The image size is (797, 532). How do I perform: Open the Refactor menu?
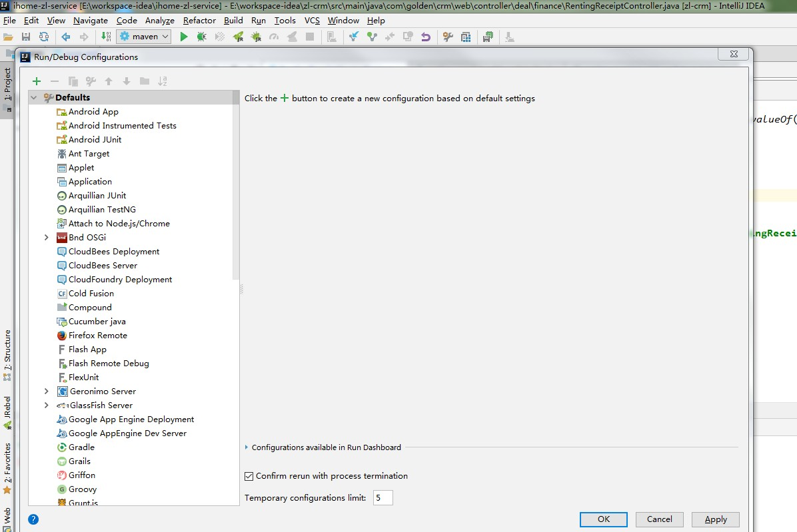199,20
